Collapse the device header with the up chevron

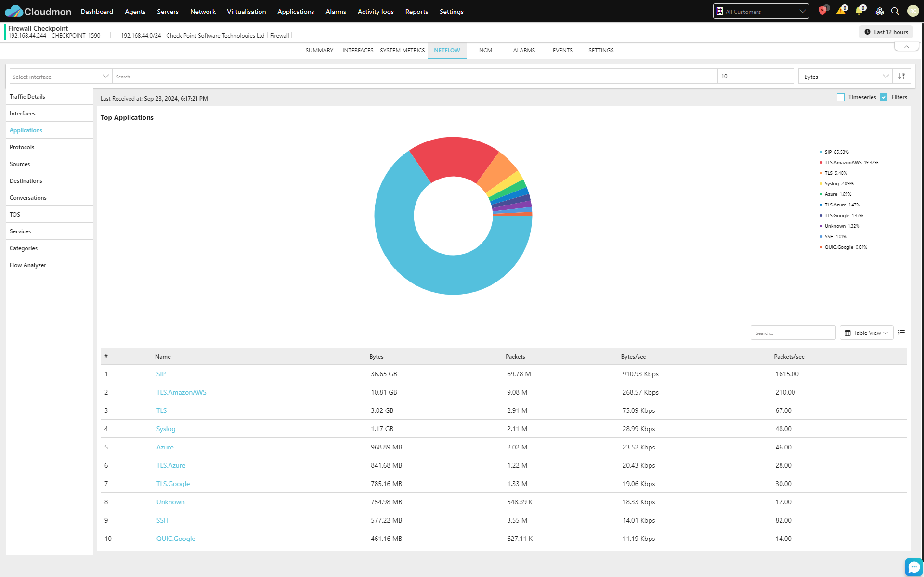click(x=907, y=47)
